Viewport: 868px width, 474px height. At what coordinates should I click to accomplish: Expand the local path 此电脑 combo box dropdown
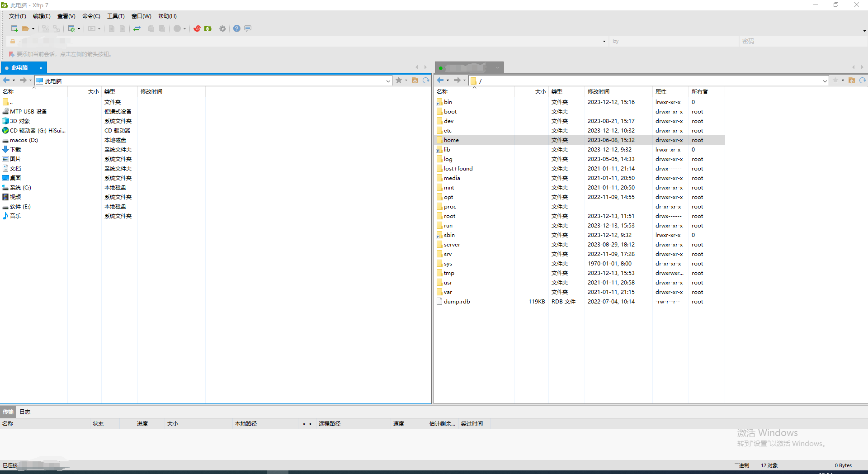coord(388,81)
